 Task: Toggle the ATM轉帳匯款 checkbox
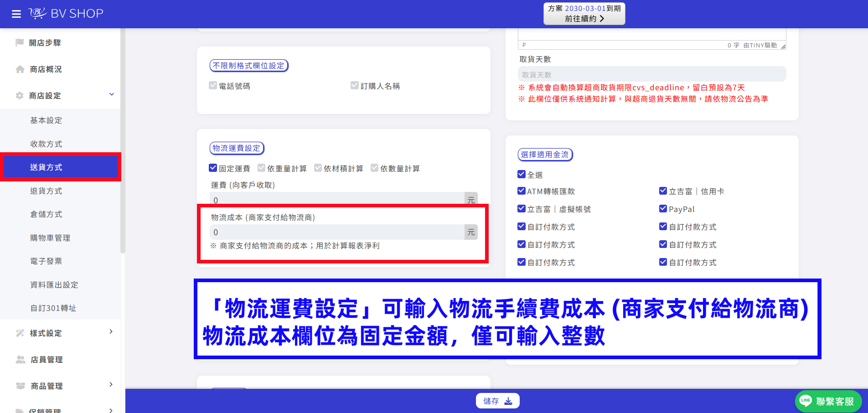coord(522,191)
